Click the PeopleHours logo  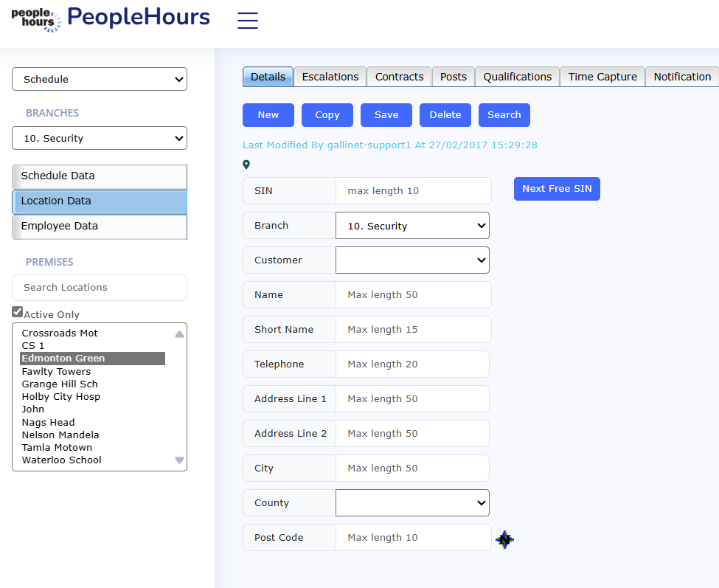click(x=111, y=18)
